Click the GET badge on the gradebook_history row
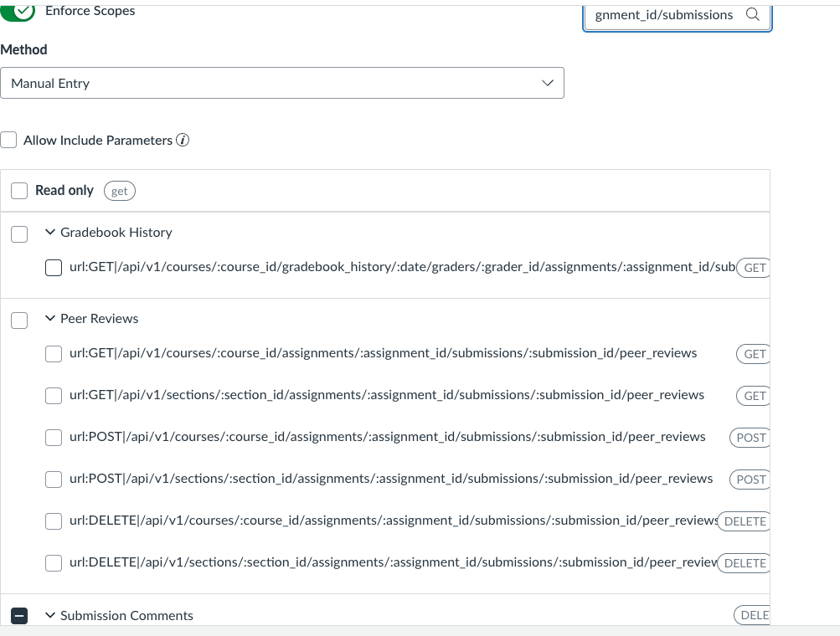840x636 pixels. pyautogui.click(x=754, y=268)
